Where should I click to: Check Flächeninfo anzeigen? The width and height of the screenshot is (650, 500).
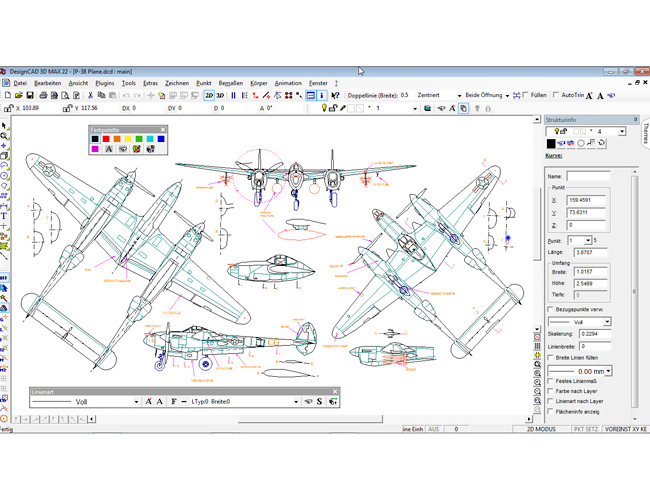[551, 411]
